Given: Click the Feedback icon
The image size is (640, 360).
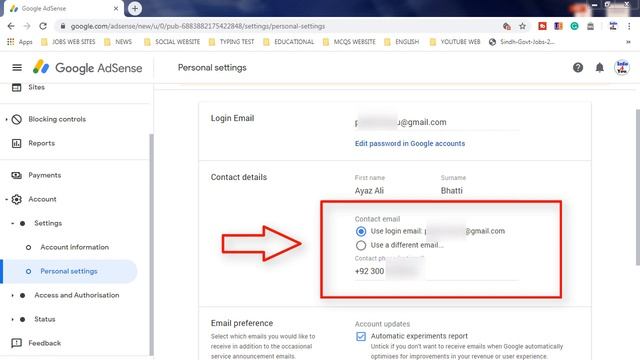Looking at the screenshot, I should tap(16, 343).
